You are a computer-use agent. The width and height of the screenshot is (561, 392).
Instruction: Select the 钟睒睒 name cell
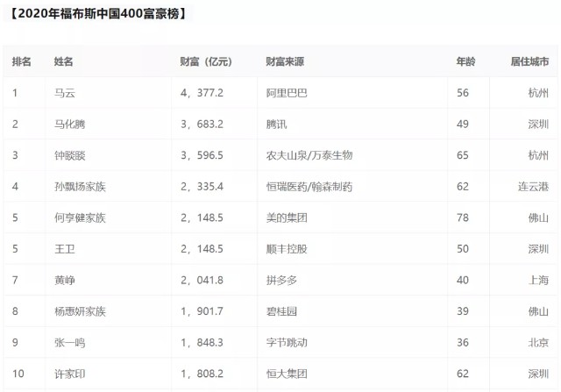(x=69, y=155)
